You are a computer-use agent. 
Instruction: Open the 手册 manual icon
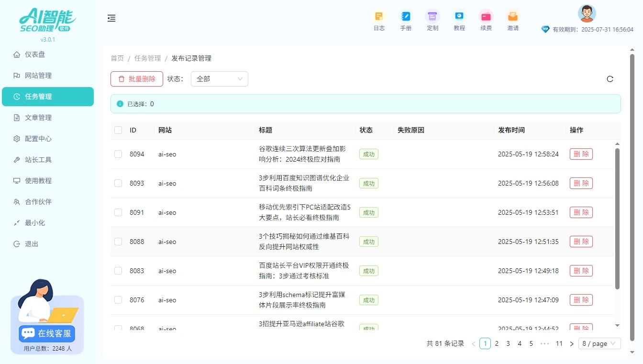pyautogui.click(x=406, y=17)
